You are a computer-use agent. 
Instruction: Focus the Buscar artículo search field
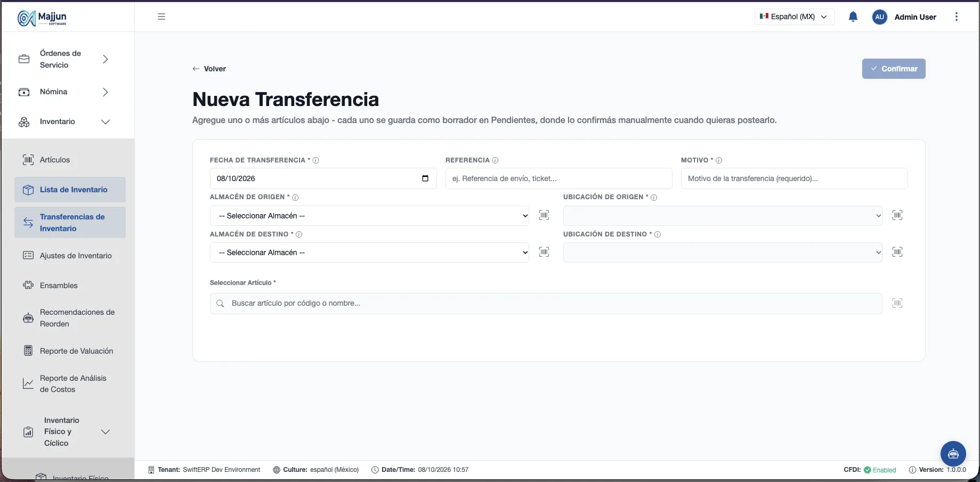(546, 304)
